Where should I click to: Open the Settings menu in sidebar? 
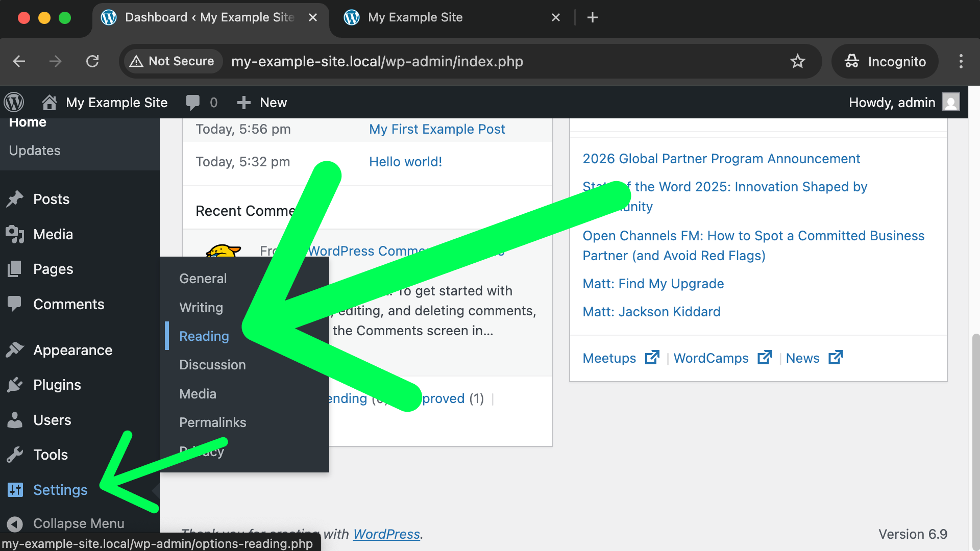60,490
